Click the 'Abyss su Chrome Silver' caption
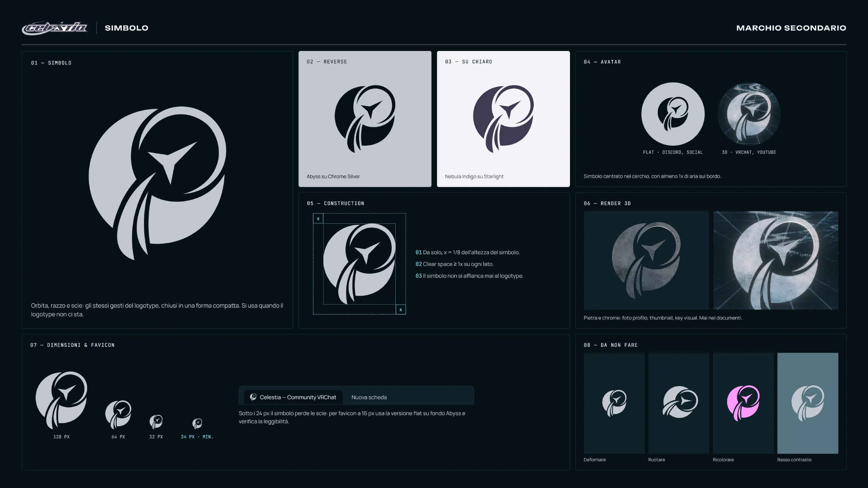The height and width of the screenshot is (488, 868). (x=333, y=176)
